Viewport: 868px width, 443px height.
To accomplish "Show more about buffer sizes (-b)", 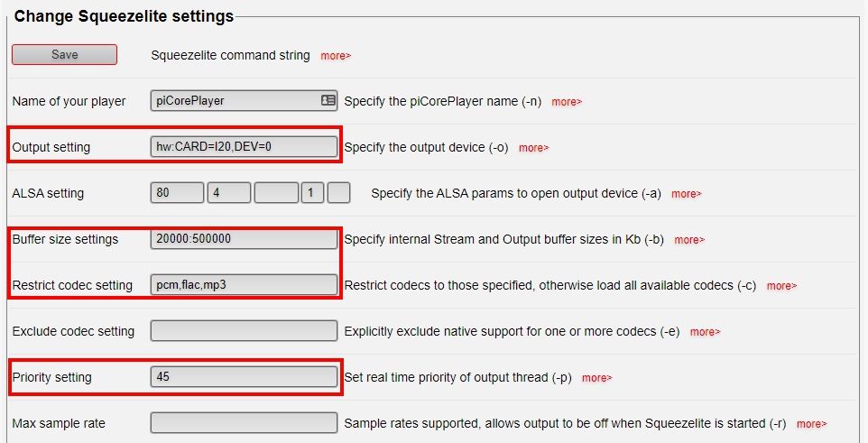I will (689, 240).
